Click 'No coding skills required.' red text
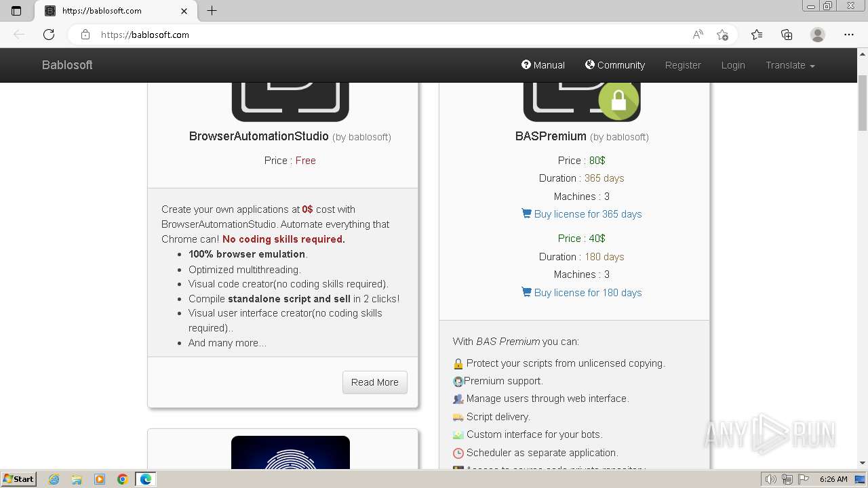The width and height of the screenshot is (868, 488). tap(283, 239)
